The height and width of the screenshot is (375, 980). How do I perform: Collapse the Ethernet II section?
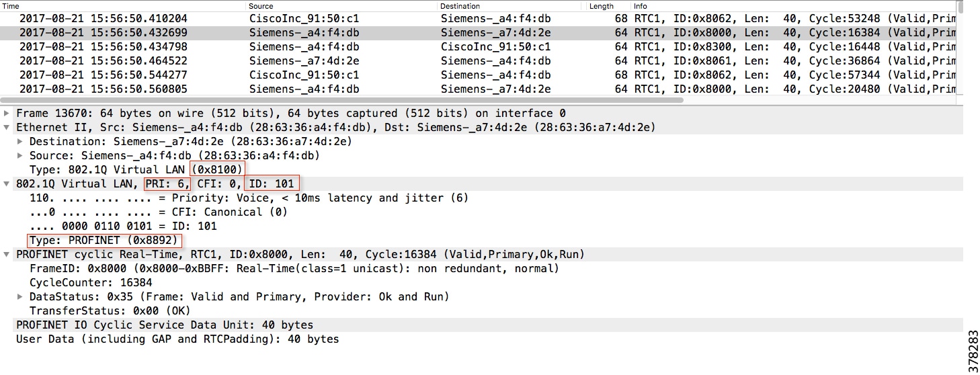pyautogui.click(x=7, y=127)
